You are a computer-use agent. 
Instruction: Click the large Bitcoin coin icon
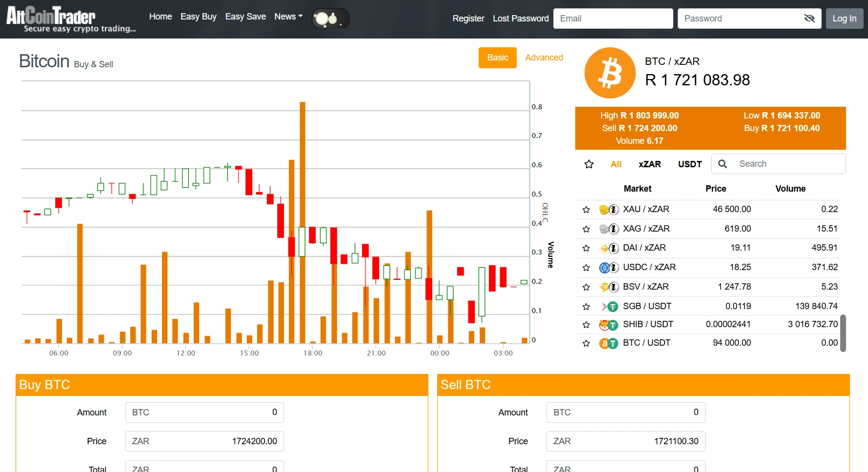click(x=609, y=73)
